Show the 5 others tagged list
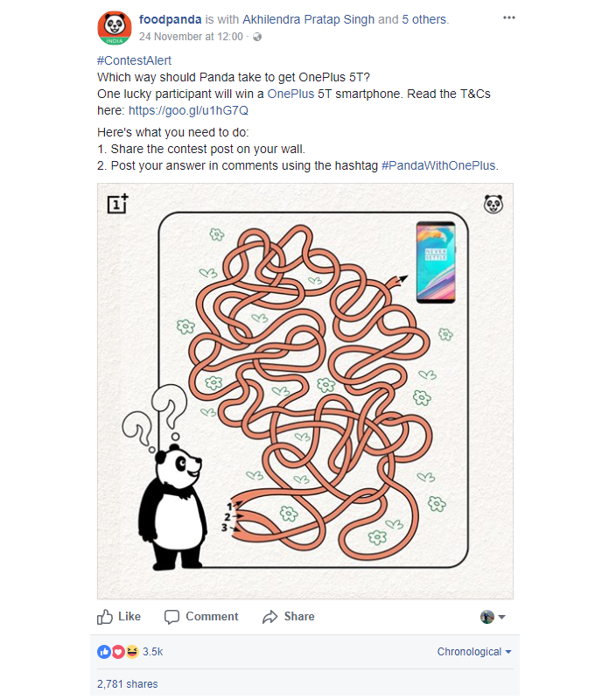 [424, 19]
